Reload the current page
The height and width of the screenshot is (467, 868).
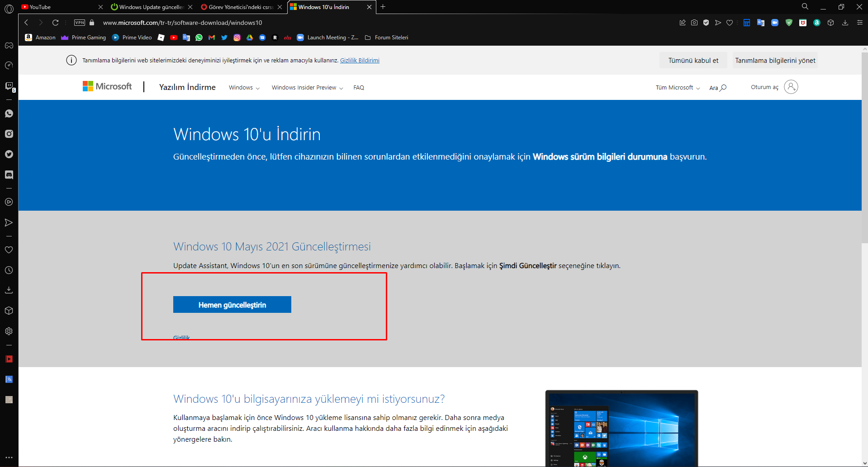[55, 23]
